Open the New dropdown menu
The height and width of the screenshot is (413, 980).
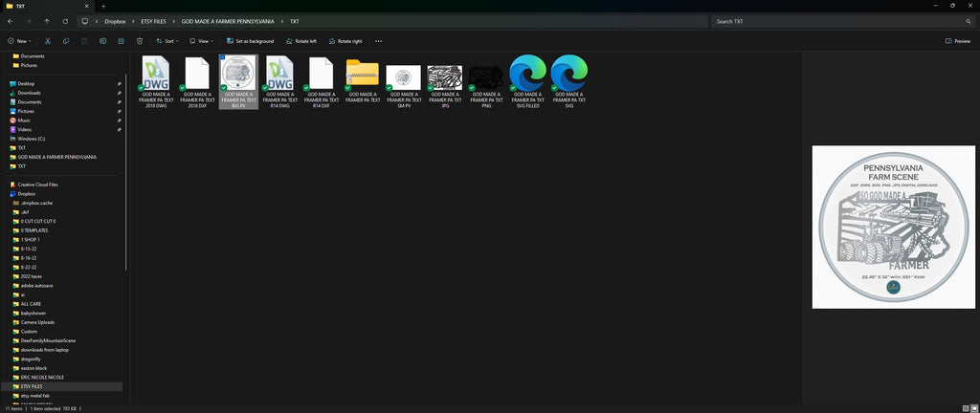pyautogui.click(x=19, y=41)
